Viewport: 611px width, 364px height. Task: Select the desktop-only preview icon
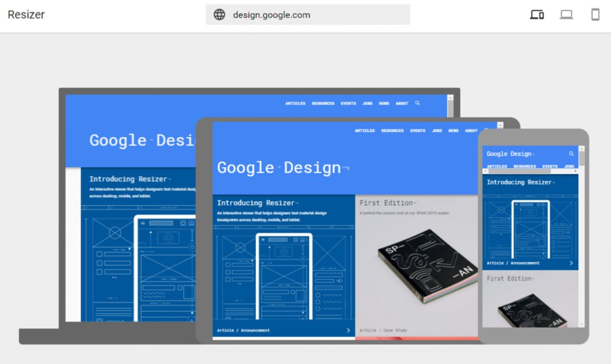coord(566,14)
